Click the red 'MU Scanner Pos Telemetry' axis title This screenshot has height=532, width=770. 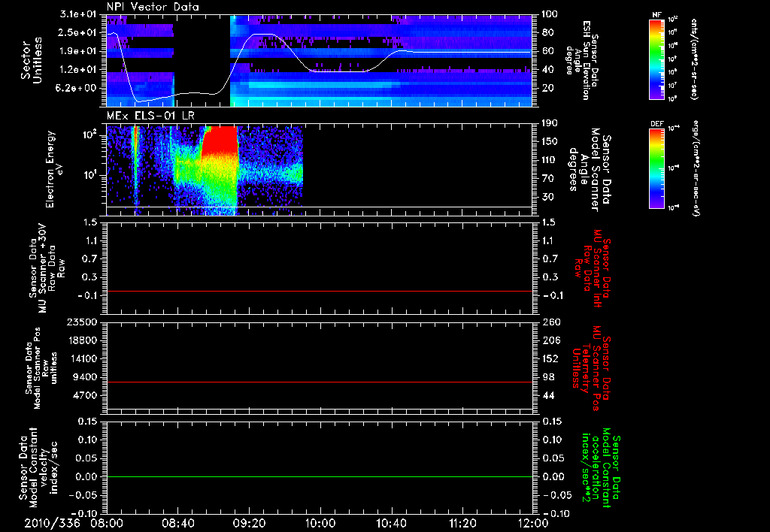[591, 368]
